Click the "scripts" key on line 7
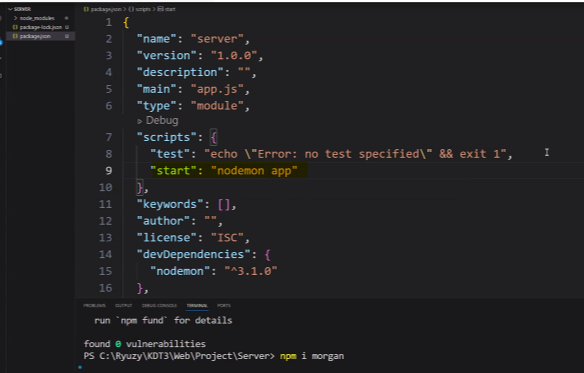The image size is (584, 373). point(166,137)
